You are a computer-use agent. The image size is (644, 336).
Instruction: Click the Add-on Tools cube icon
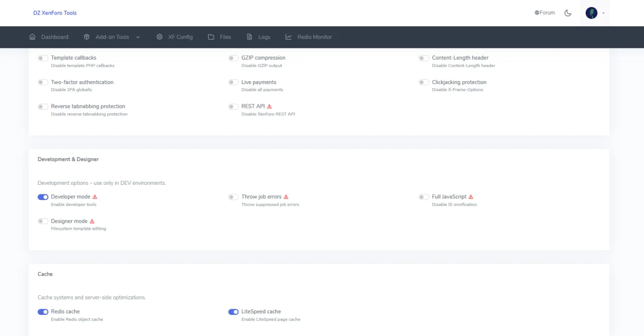(x=87, y=37)
